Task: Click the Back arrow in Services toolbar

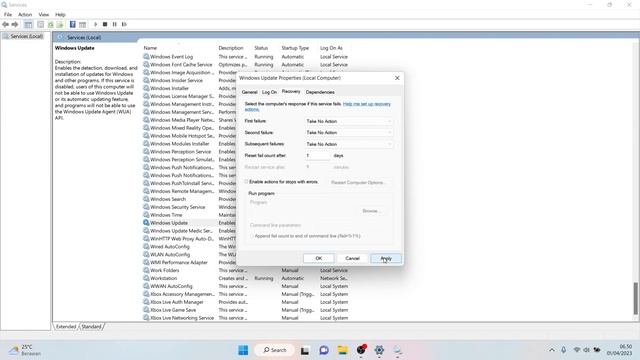Action: [x=5, y=24]
